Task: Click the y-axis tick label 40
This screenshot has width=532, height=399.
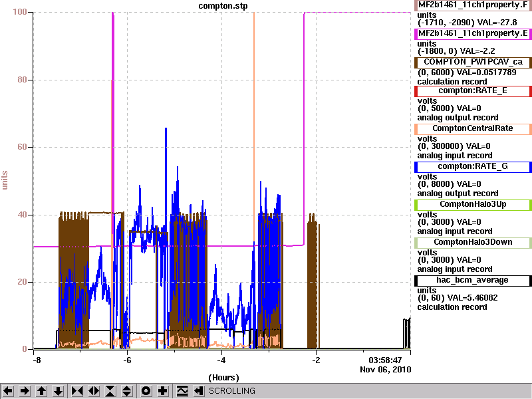Action: (x=22, y=215)
